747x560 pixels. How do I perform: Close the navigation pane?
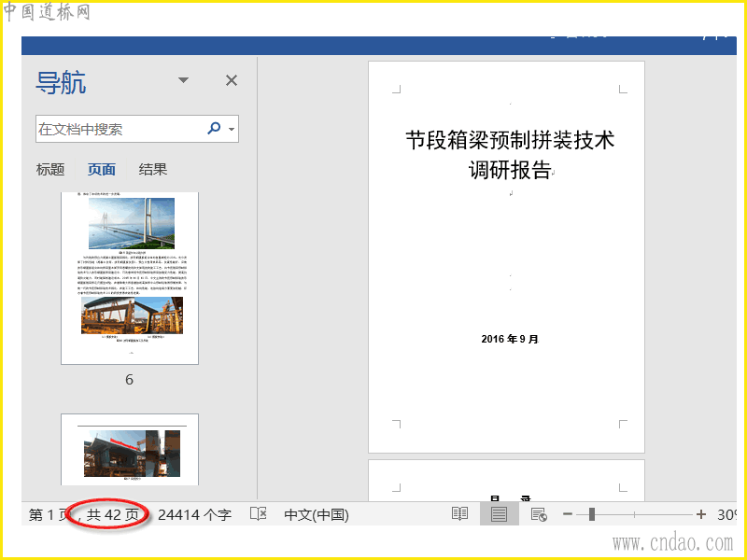tap(231, 80)
